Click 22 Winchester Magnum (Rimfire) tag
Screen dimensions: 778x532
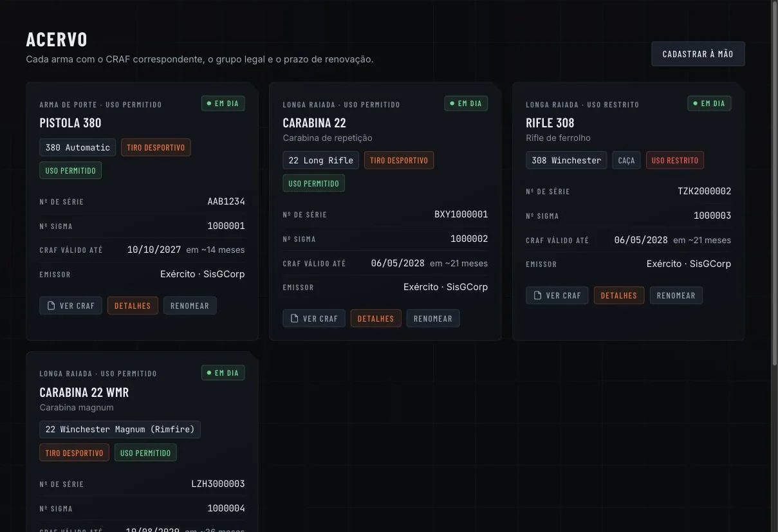coord(120,429)
